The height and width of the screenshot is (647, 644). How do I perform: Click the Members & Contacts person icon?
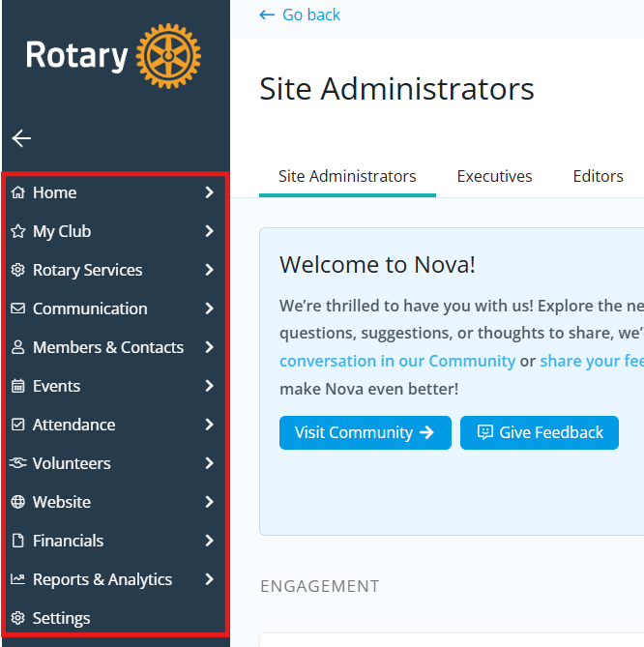point(17,347)
